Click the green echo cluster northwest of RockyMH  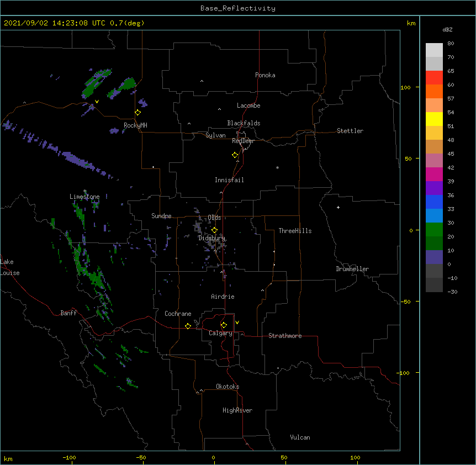[97, 83]
